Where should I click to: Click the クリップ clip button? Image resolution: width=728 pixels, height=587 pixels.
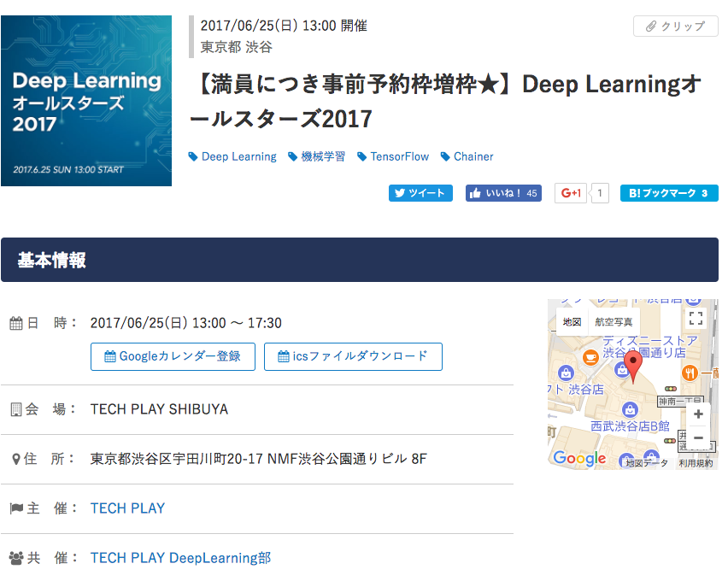(x=676, y=26)
